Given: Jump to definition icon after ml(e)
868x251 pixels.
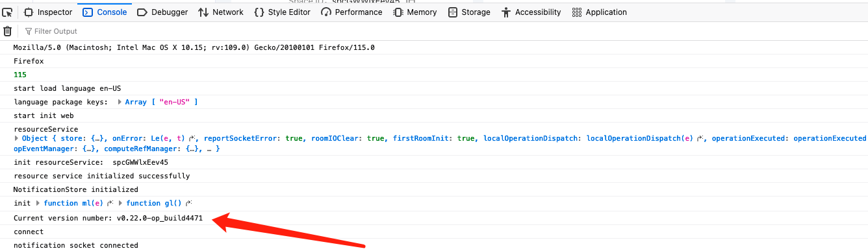Looking at the screenshot, I should point(110,204).
